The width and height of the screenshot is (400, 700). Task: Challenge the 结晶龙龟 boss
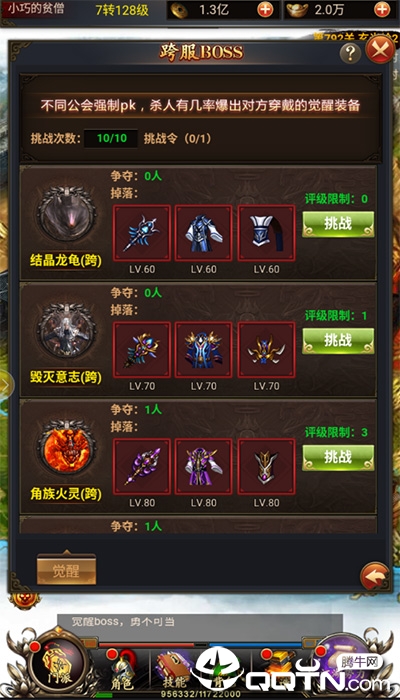[x=338, y=224]
